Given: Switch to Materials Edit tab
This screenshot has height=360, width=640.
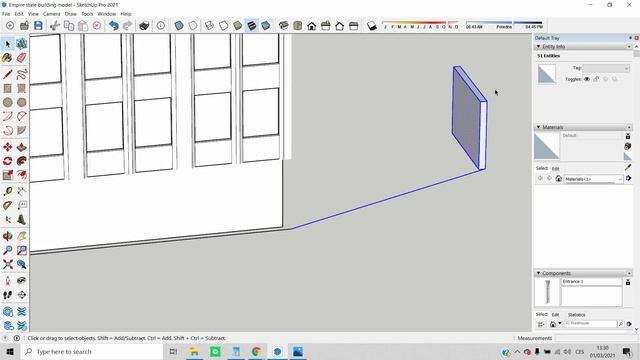Looking at the screenshot, I should (x=556, y=169).
